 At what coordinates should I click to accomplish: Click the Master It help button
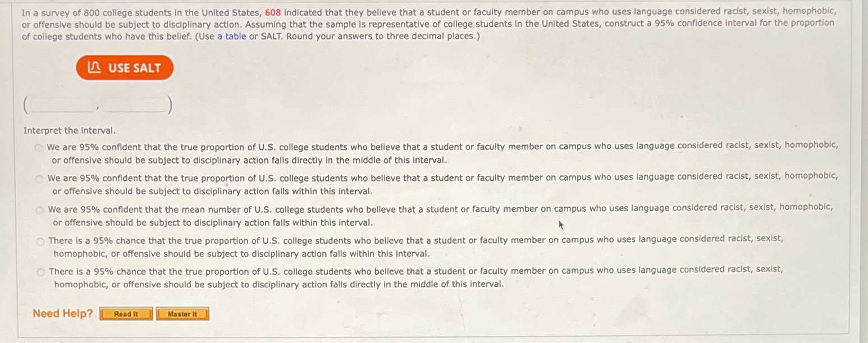pyautogui.click(x=182, y=314)
